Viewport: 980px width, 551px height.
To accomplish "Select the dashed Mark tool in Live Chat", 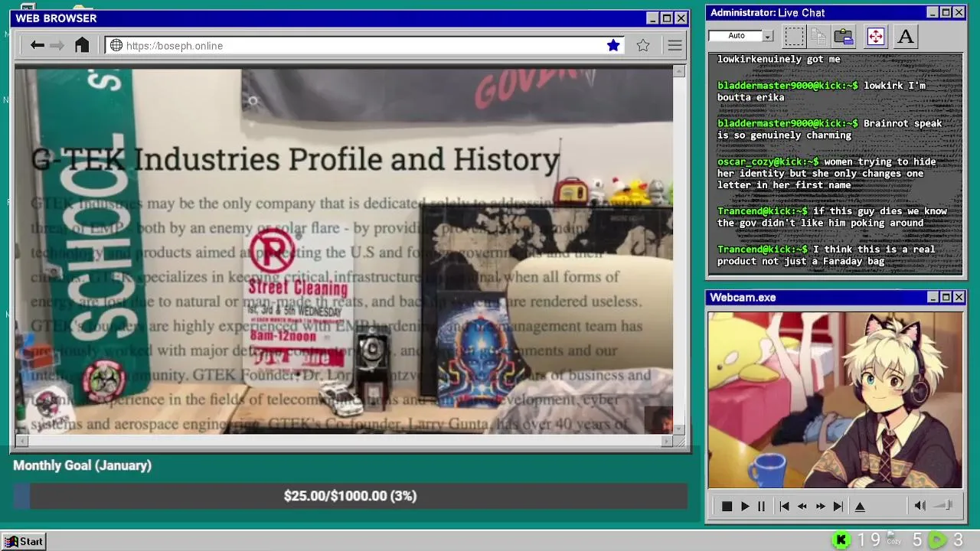I will pos(794,36).
